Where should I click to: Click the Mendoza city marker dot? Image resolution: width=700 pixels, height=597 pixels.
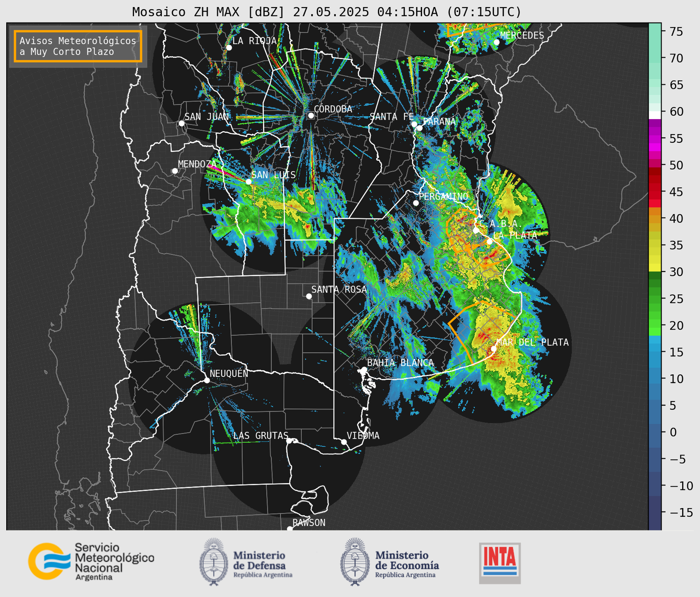(175, 171)
